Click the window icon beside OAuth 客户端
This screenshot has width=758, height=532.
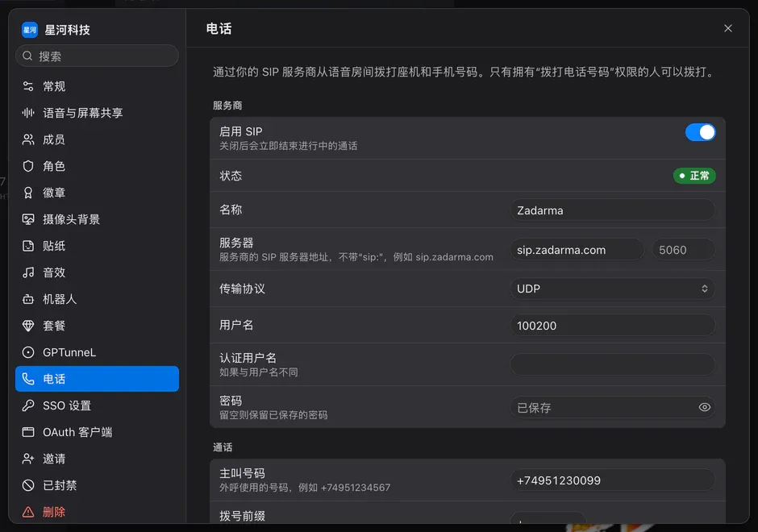(28, 432)
